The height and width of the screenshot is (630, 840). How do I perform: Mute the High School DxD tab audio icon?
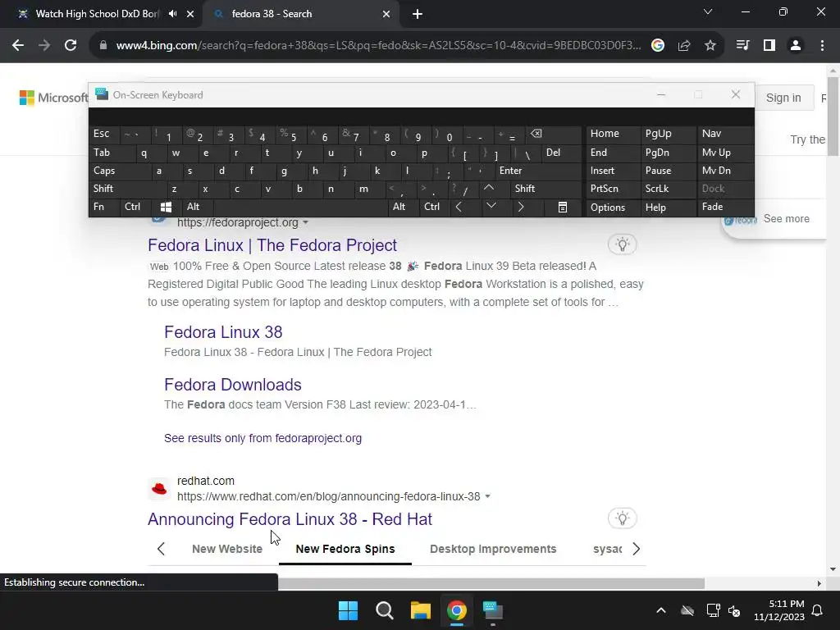pyautogui.click(x=172, y=14)
